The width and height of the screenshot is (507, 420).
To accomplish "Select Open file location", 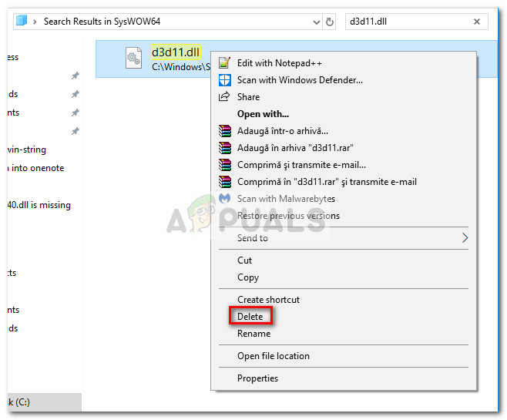I will click(x=274, y=356).
